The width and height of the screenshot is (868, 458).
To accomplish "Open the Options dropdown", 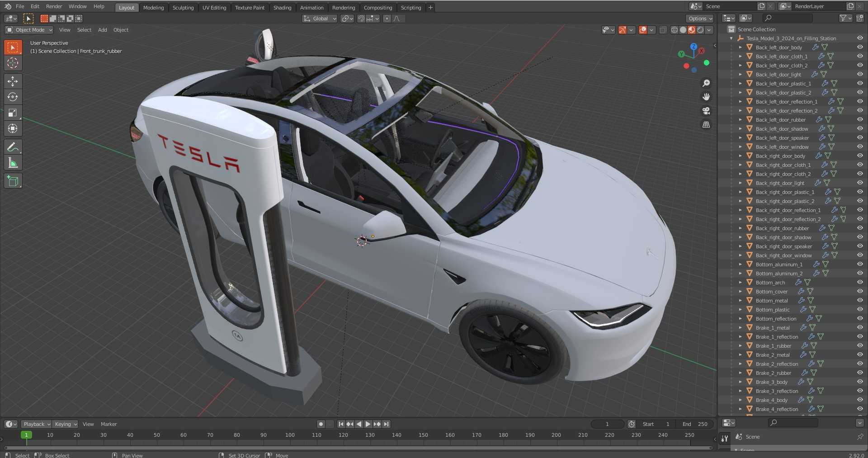I will coord(700,19).
